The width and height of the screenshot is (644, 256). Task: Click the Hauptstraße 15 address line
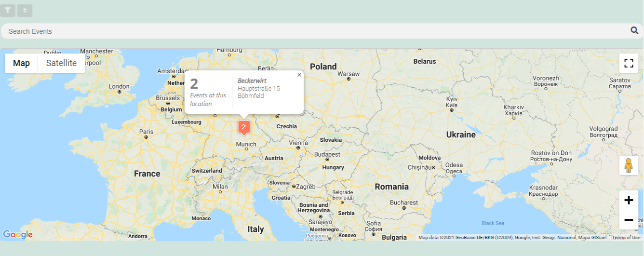(259, 88)
